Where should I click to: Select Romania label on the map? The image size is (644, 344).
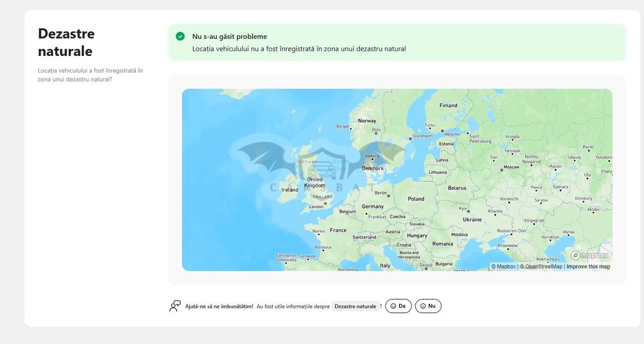tap(442, 244)
